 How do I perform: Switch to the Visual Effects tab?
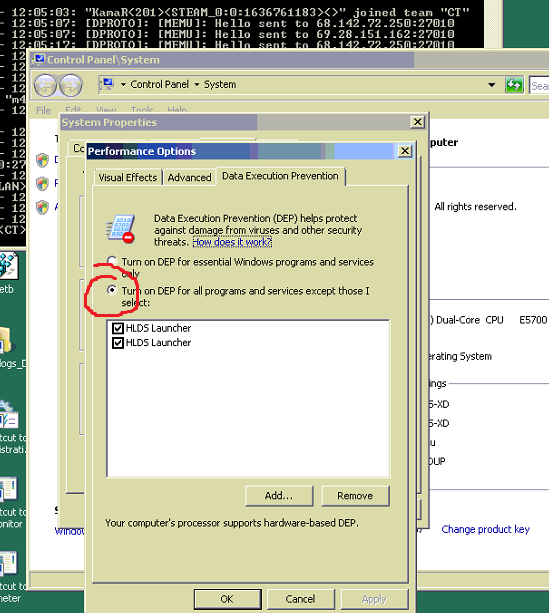click(127, 177)
